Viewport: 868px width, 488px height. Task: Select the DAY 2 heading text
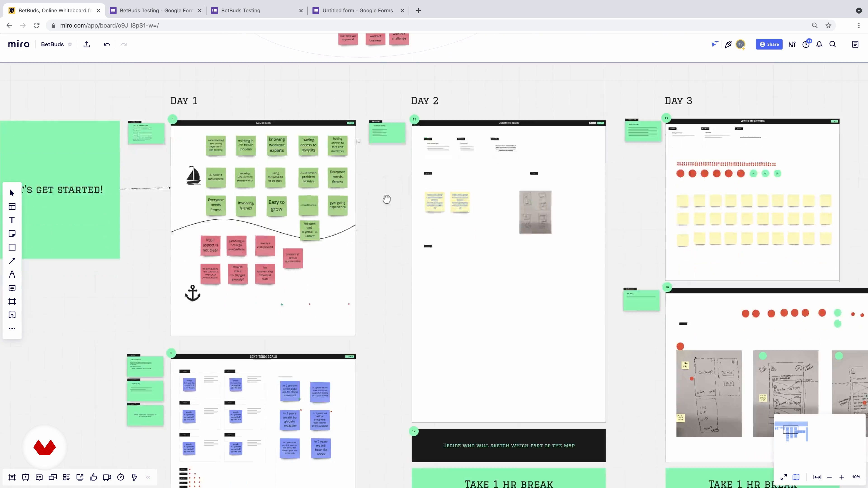coord(425,101)
